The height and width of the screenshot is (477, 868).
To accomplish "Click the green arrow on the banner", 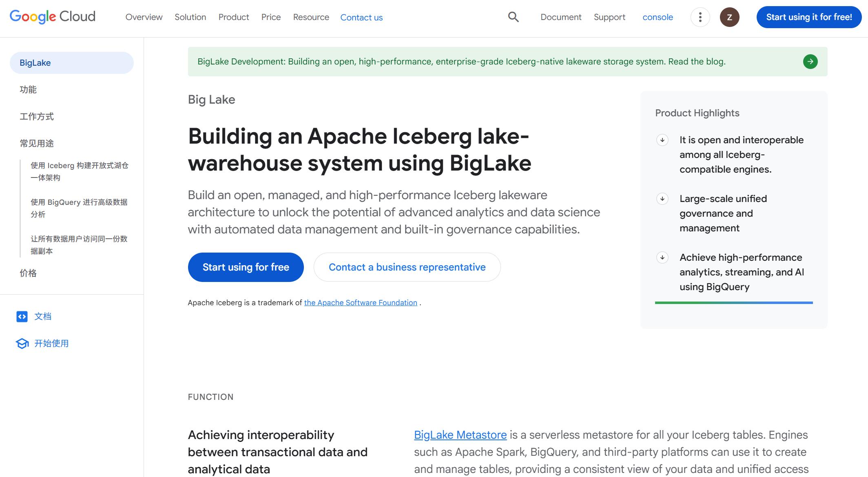I will [x=810, y=62].
